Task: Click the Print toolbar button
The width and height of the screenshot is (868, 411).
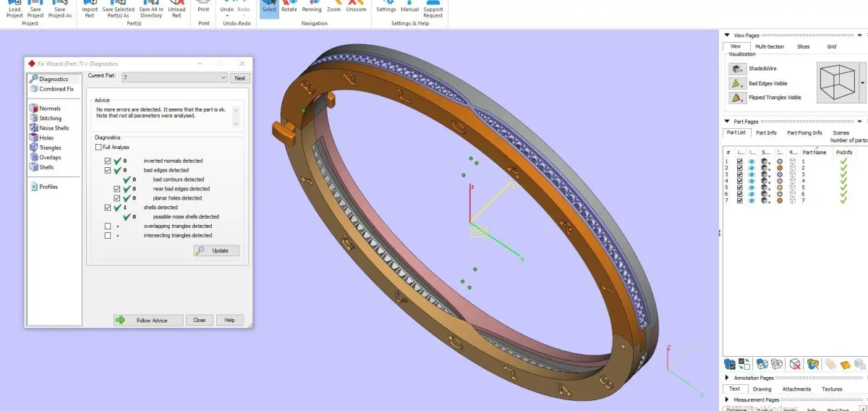Action: [204, 7]
